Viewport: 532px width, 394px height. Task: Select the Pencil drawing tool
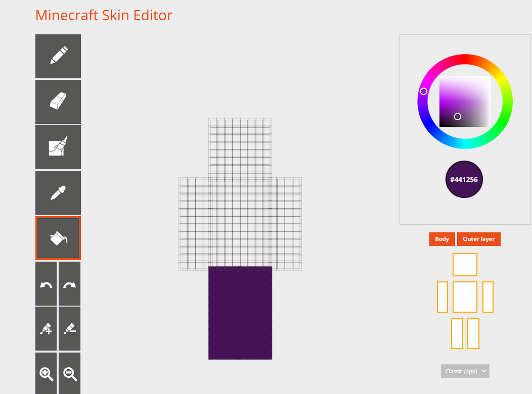(x=58, y=56)
